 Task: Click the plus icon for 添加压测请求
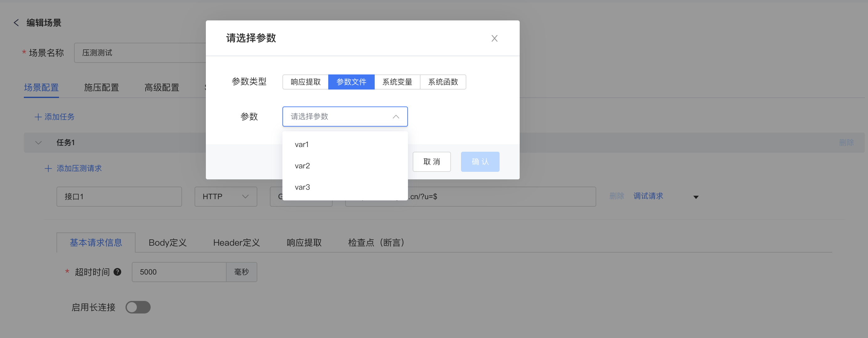[48, 168]
